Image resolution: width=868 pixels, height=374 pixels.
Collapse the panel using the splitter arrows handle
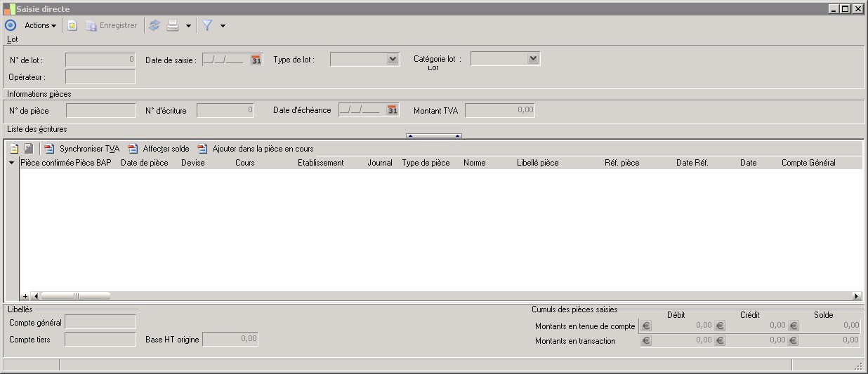tap(434, 135)
